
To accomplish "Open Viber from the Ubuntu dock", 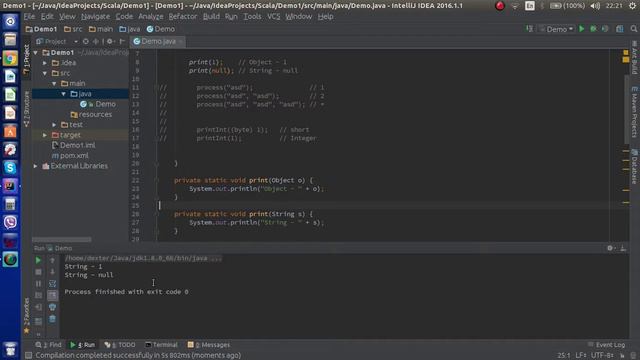I will [10, 222].
